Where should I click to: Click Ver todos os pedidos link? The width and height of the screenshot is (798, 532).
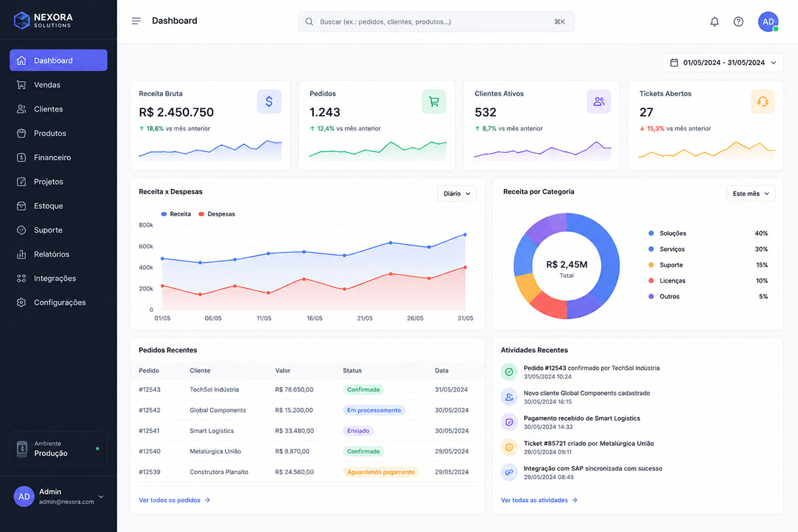point(175,500)
